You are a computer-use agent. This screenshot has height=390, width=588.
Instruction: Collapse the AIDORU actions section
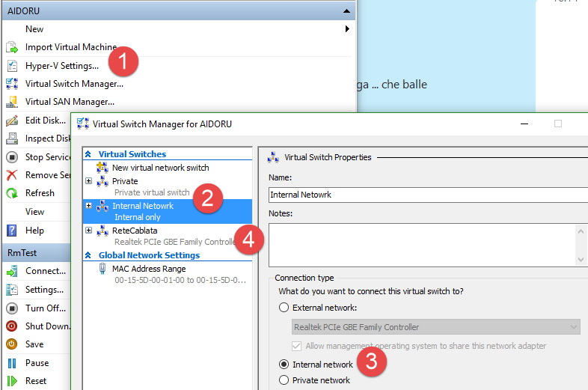(347, 11)
